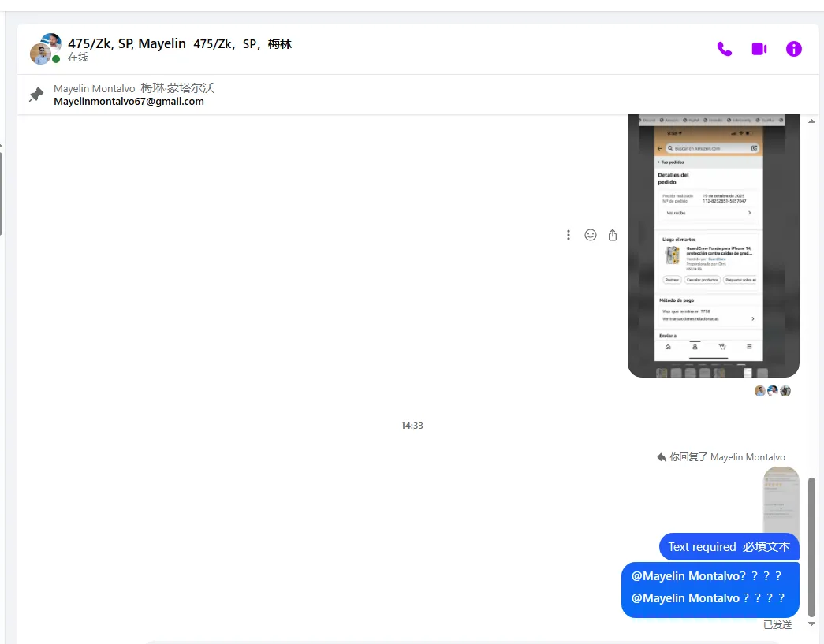Start a video call with camera icon
Viewport: 824px width, 644px height.
tap(759, 49)
